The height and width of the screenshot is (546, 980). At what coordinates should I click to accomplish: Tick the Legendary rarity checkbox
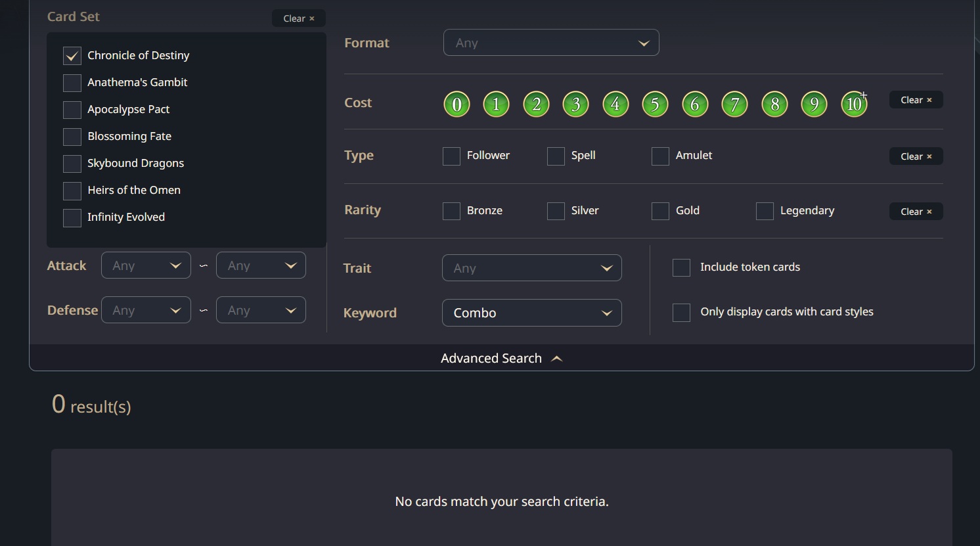[765, 211]
